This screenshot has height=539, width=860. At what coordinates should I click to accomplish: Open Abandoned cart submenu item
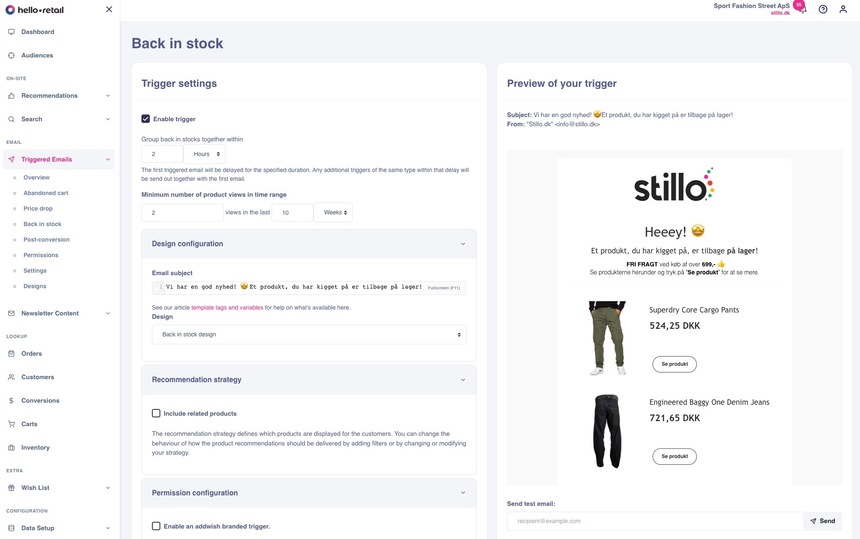click(46, 193)
